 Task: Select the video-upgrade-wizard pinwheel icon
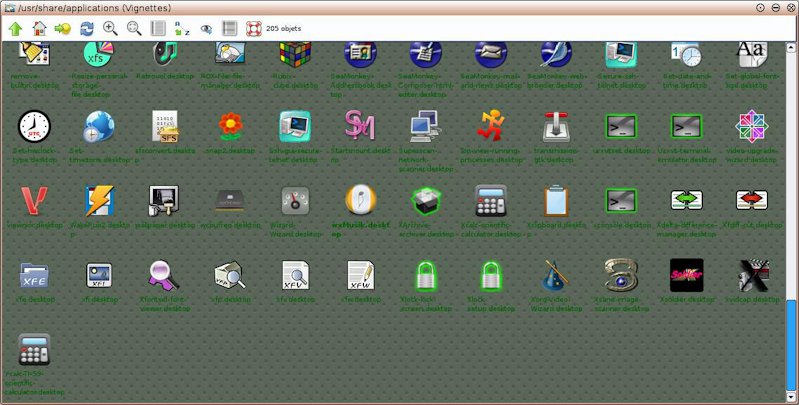[x=752, y=126]
